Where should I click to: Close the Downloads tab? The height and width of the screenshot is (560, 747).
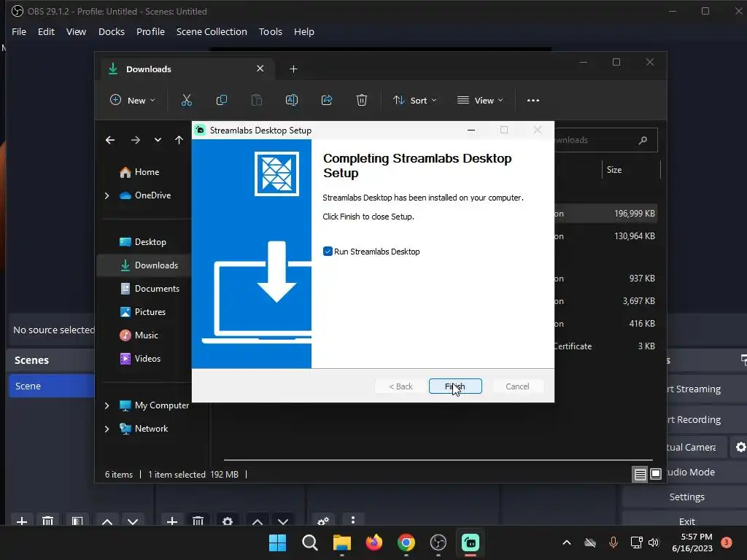(260, 69)
